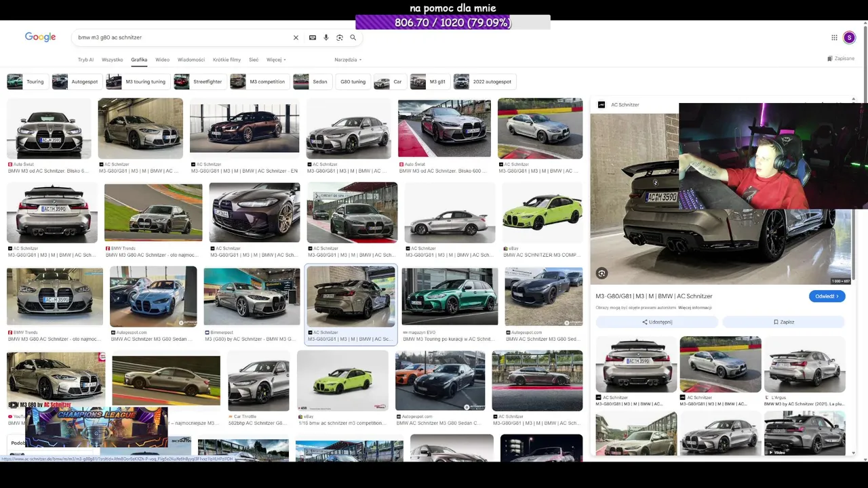Apply the Sedan filter chip
The image size is (868, 488).
tap(311, 82)
